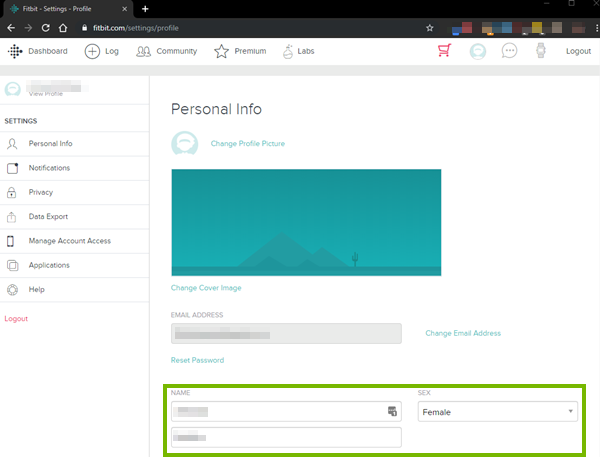The image size is (600, 457).
Task: View site info via padlock icon
Action: pos(85,28)
